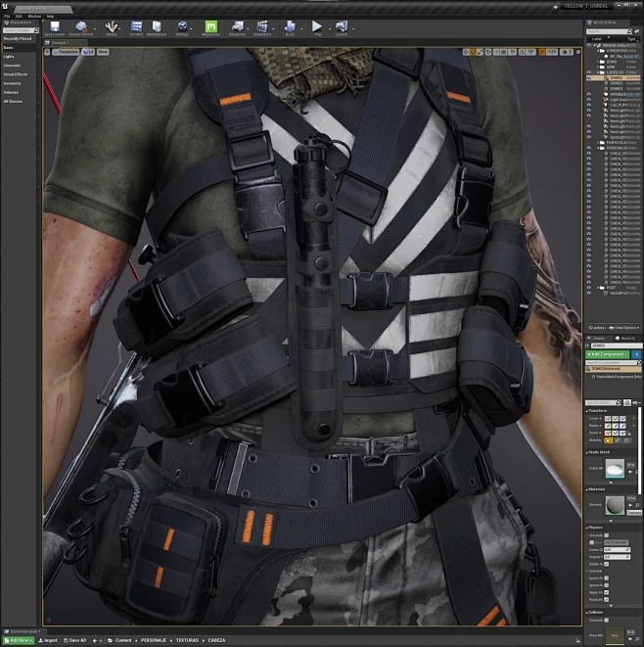644x647 pixels.
Task: Select the translate gizmo icon in viewport
Action: pos(466,52)
